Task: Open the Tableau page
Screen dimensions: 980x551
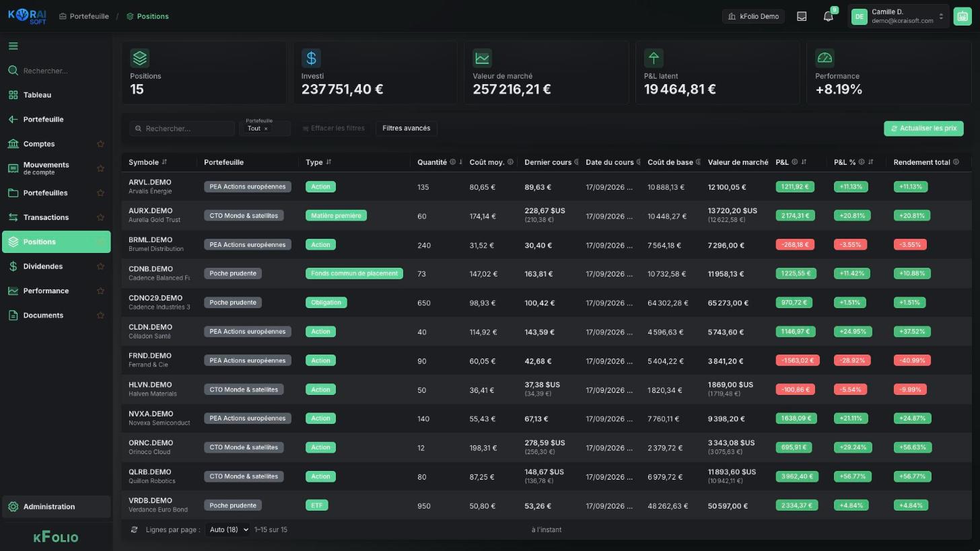Action: pos(56,96)
